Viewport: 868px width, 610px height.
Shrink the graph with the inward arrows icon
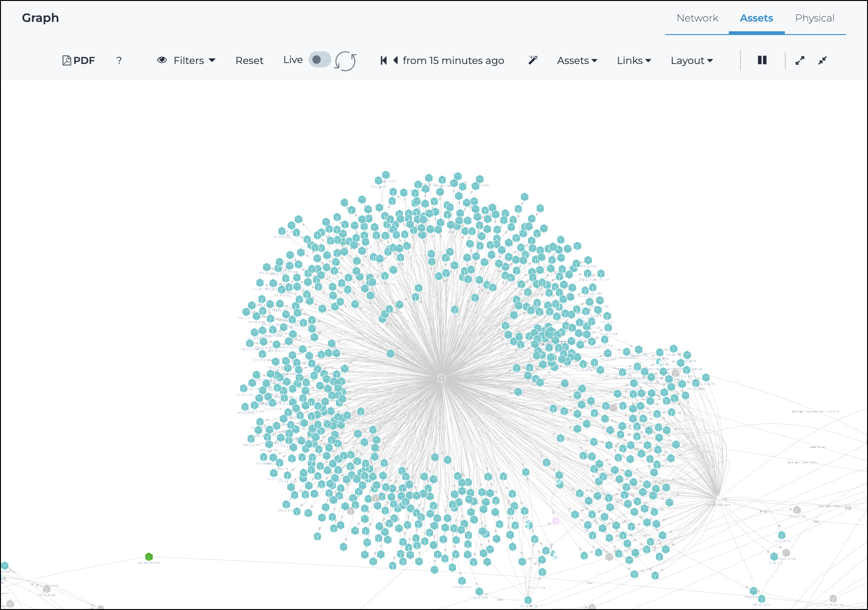[823, 61]
